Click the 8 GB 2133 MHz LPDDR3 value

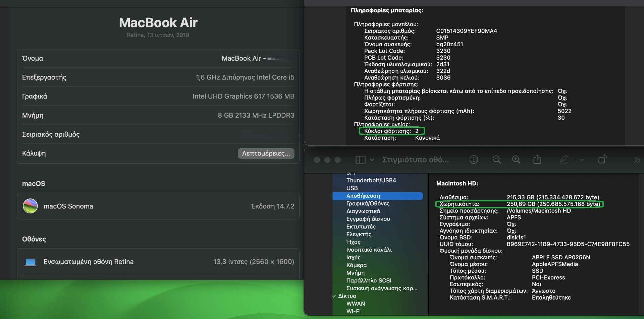pos(256,115)
